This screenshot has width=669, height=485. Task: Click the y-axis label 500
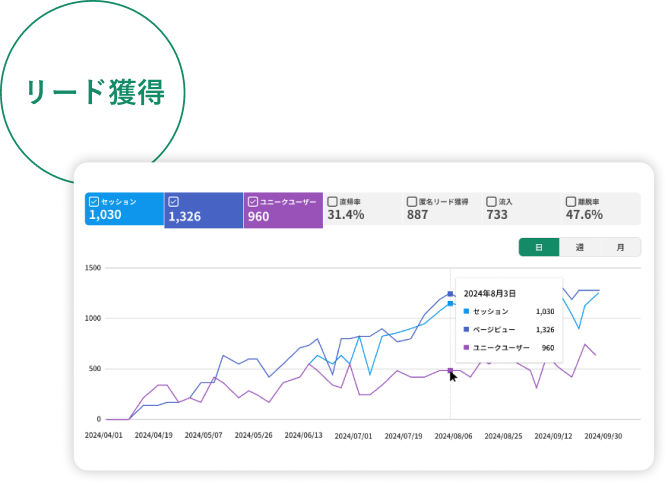[95, 369]
